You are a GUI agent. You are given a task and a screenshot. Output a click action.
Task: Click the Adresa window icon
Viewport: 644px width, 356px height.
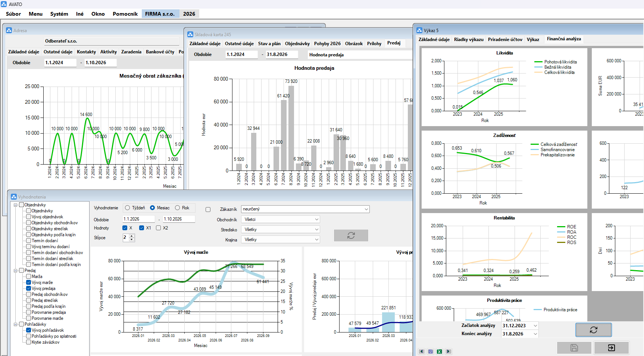click(9, 31)
